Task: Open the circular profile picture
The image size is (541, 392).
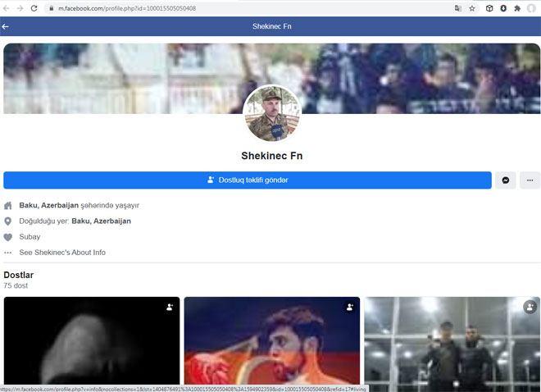Action: click(271, 113)
